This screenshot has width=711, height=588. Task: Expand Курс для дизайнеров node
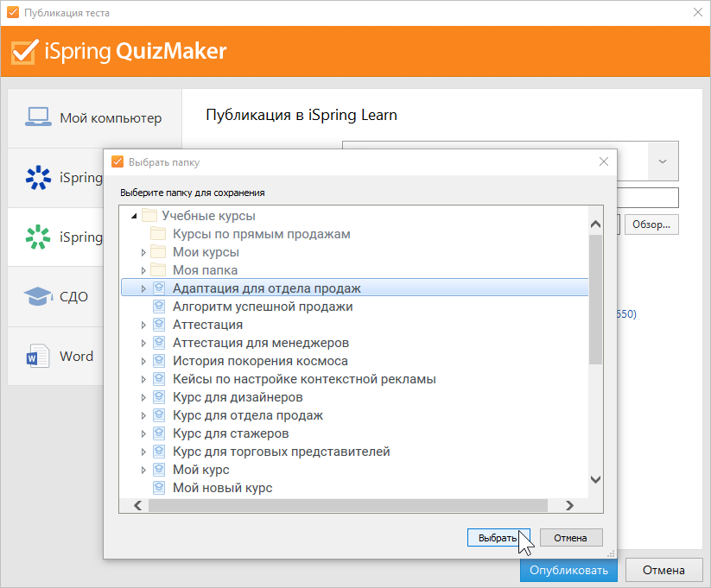[143, 397]
